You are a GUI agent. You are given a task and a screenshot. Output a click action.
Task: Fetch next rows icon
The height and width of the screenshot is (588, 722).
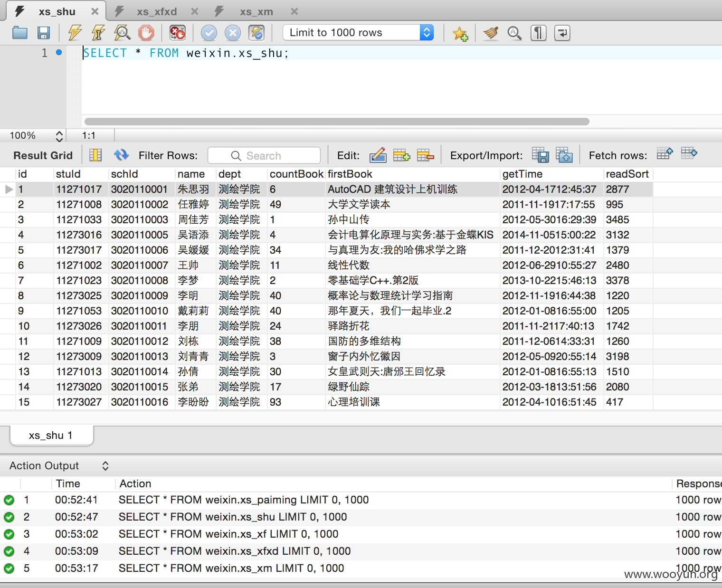665,153
